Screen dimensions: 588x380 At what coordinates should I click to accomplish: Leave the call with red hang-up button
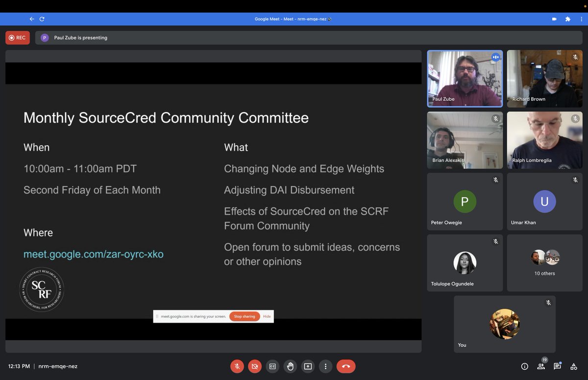(x=346, y=366)
